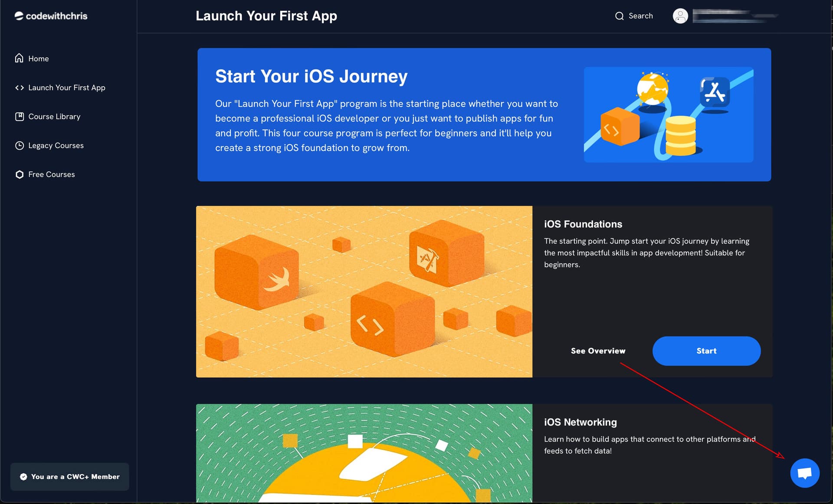
Task: Click the Home house icon
Action: [x=19, y=58]
